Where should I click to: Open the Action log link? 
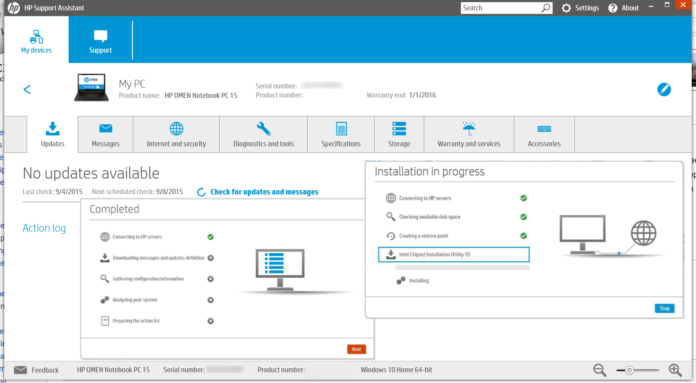tap(44, 228)
